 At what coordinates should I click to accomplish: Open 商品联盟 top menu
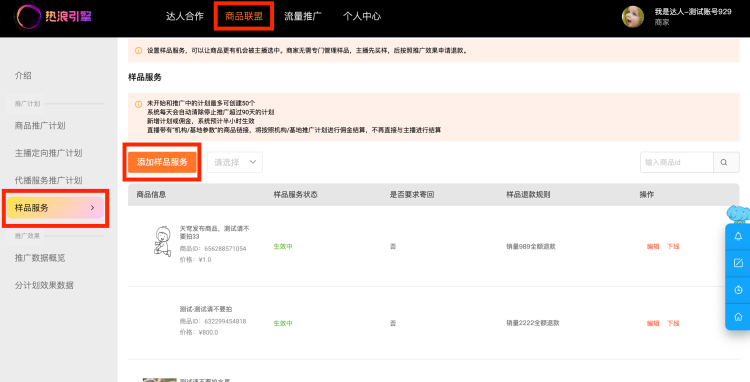click(244, 16)
